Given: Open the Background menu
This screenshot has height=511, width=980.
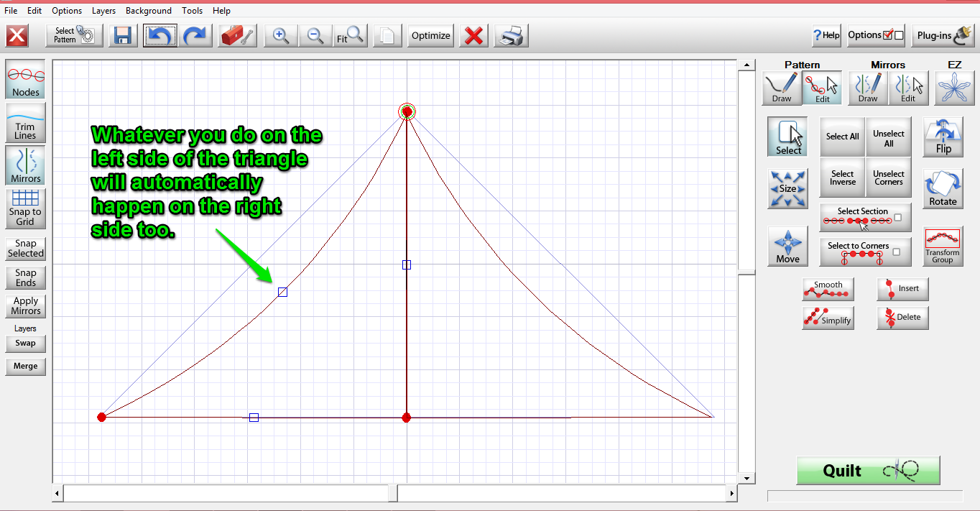Looking at the screenshot, I should click(x=149, y=11).
